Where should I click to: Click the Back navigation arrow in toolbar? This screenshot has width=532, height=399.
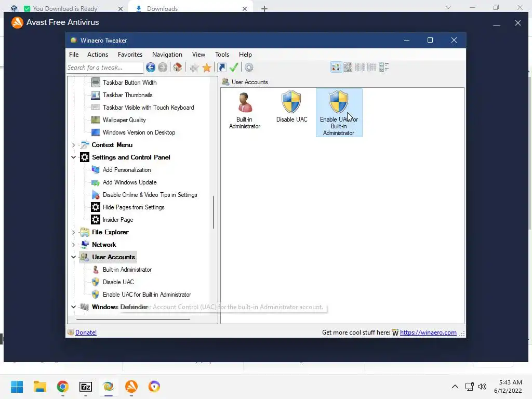(151, 68)
